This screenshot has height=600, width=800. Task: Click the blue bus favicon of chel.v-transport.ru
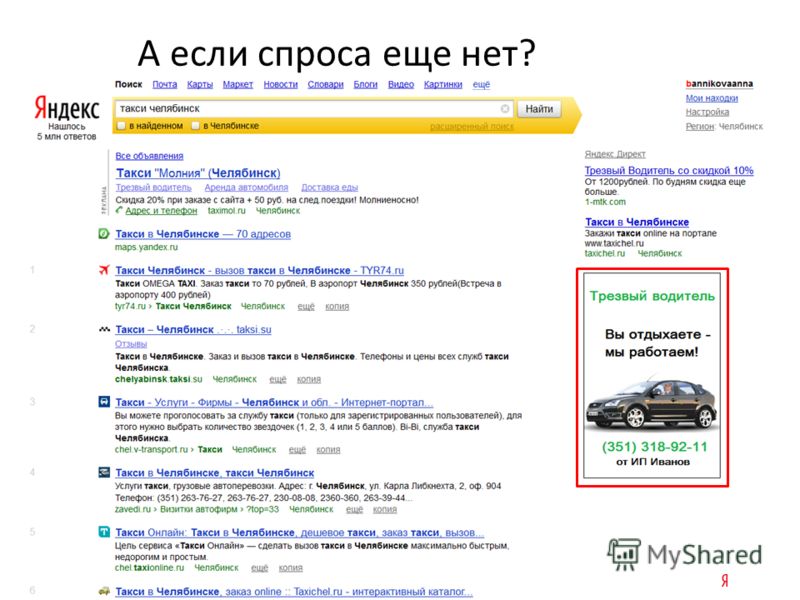(x=104, y=402)
